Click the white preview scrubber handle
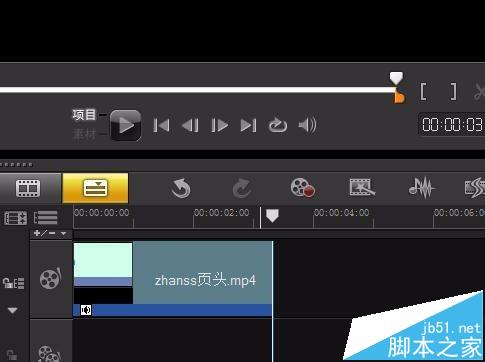This screenshot has width=485, height=362. click(x=396, y=78)
